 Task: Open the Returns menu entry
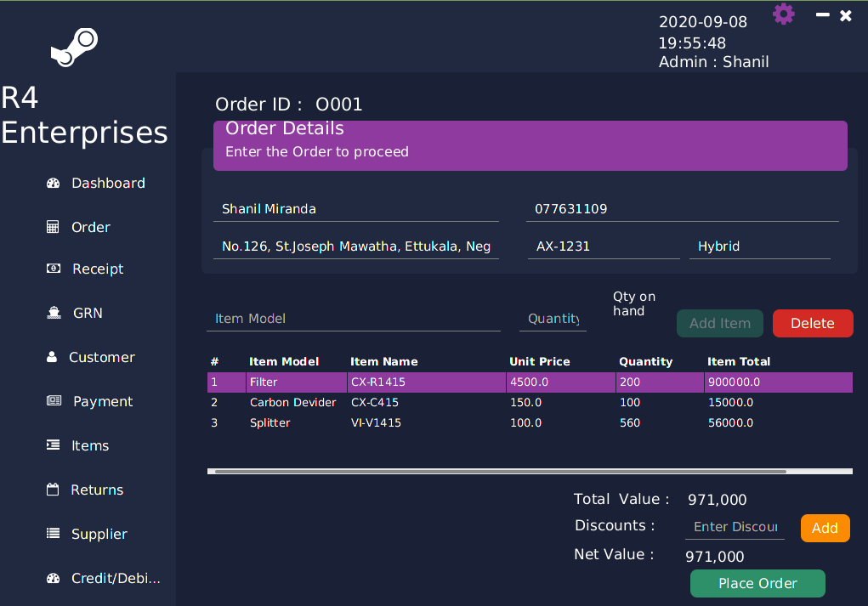(97, 490)
